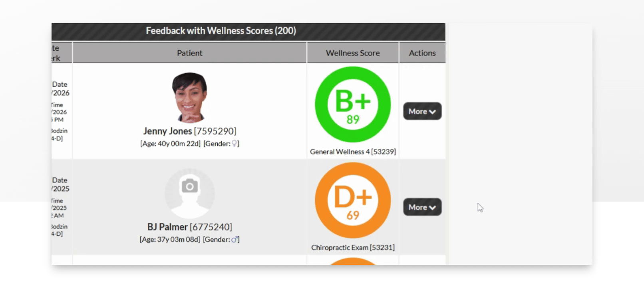Click the Wellness Score column header

[353, 53]
